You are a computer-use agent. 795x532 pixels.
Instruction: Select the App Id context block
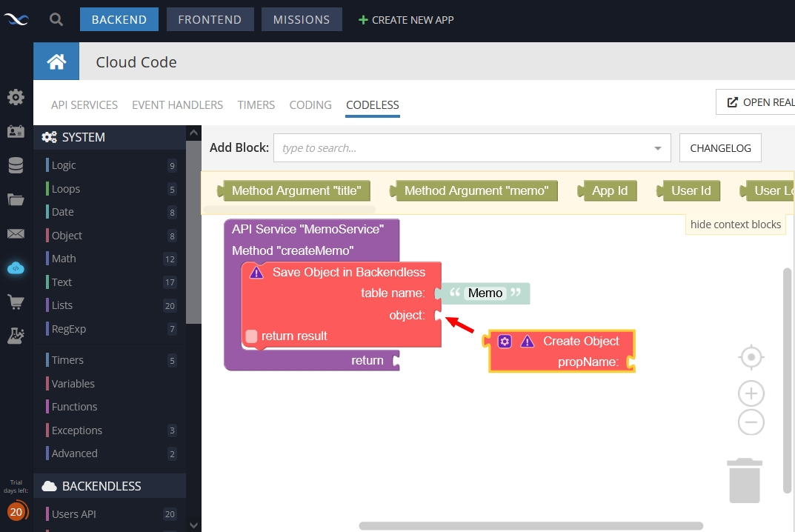[x=608, y=190]
